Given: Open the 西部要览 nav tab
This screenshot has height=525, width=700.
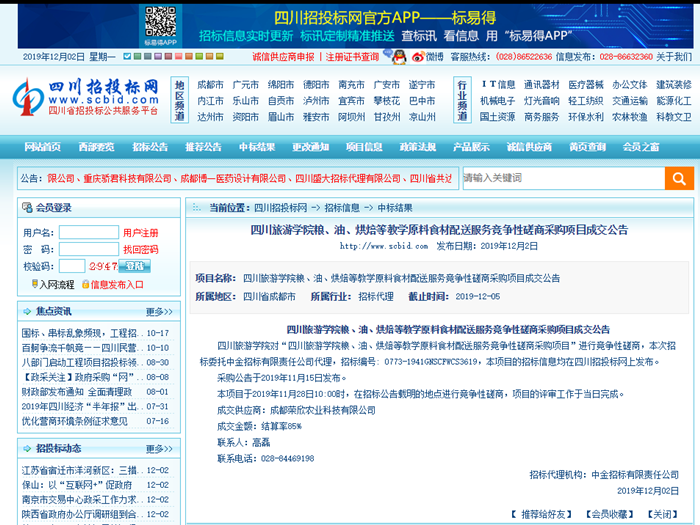Looking at the screenshot, I should pos(96,147).
